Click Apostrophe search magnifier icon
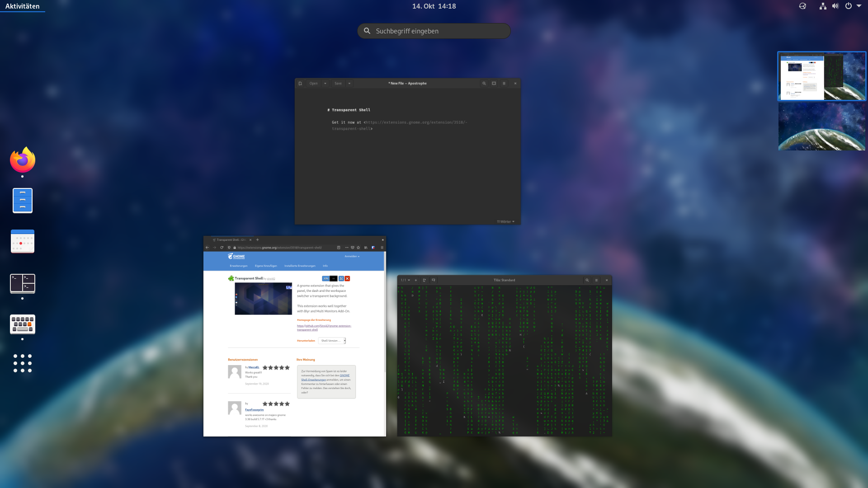 click(x=484, y=83)
